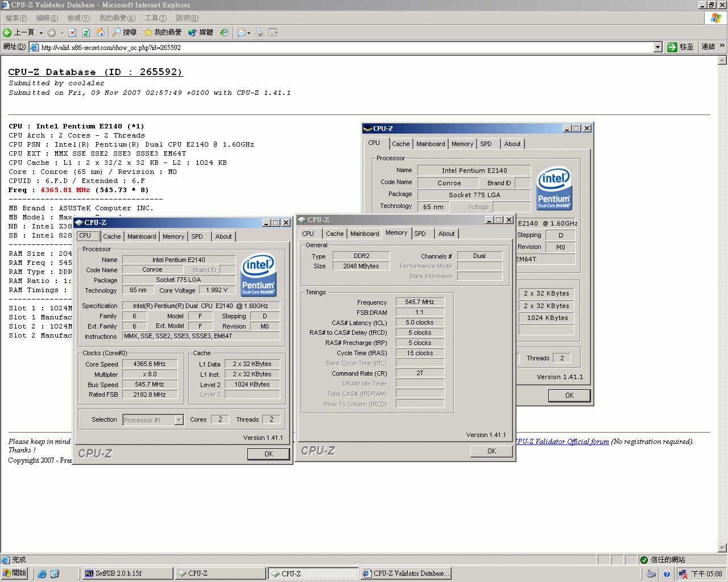Open the 檔案 (File) menu
This screenshot has width=728, height=582.
pos(15,18)
